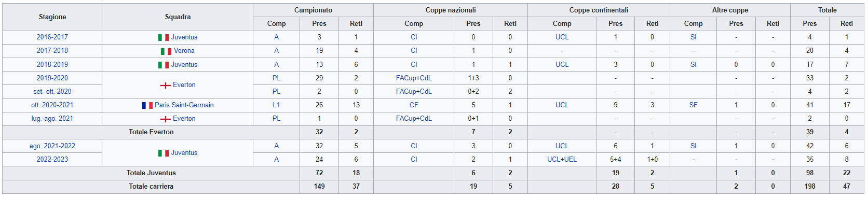Open the 2017-2018 season link

tap(52, 51)
